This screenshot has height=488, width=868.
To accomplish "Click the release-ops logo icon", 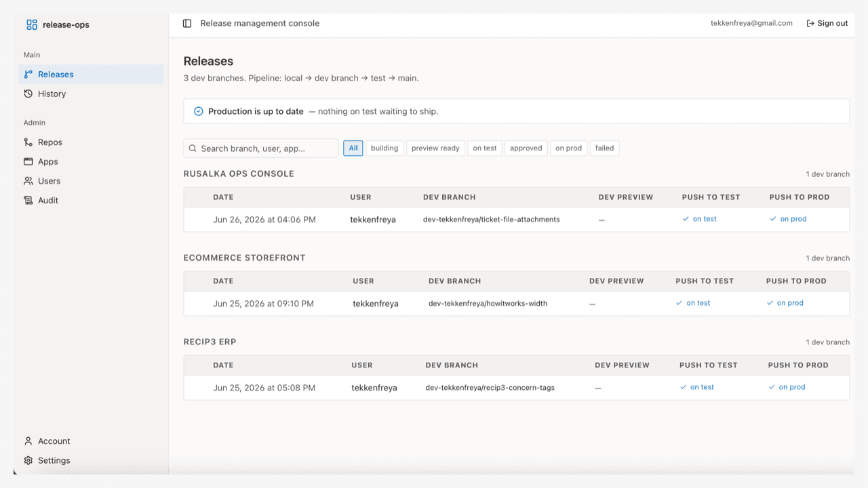I will pyautogui.click(x=32, y=24).
